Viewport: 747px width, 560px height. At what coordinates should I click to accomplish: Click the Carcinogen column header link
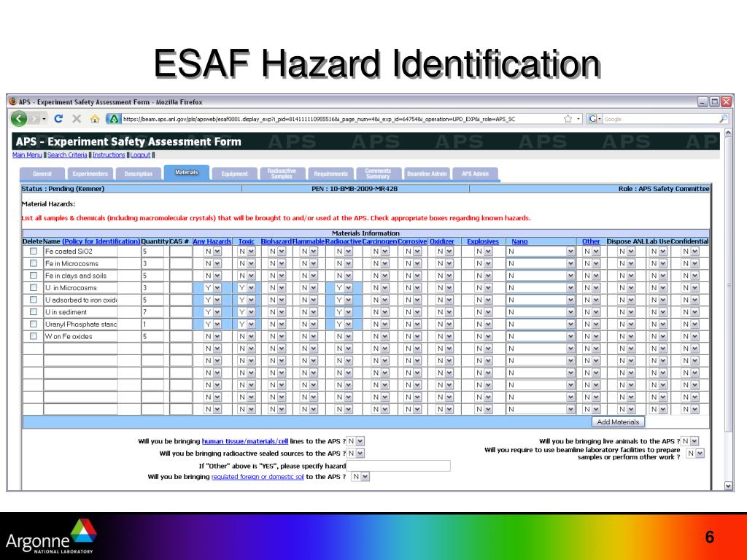coord(379,241)
